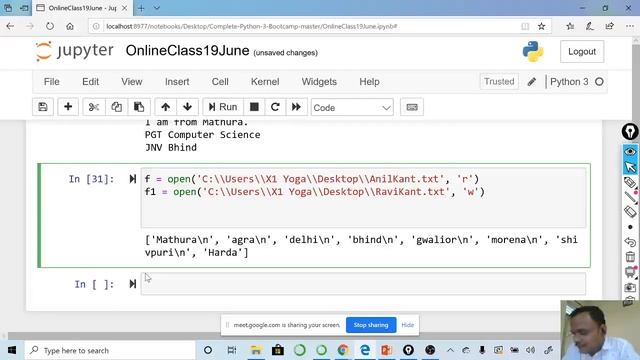Restart the kernel with the circular arrow
640x360 pixels.
pyautogui.click(x=275, y=107)
